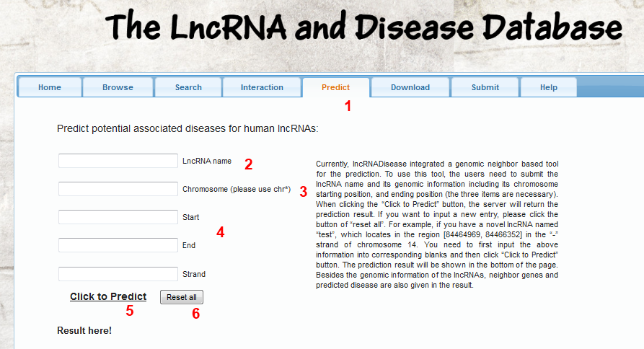Show the Help tab

pos(548,87)
